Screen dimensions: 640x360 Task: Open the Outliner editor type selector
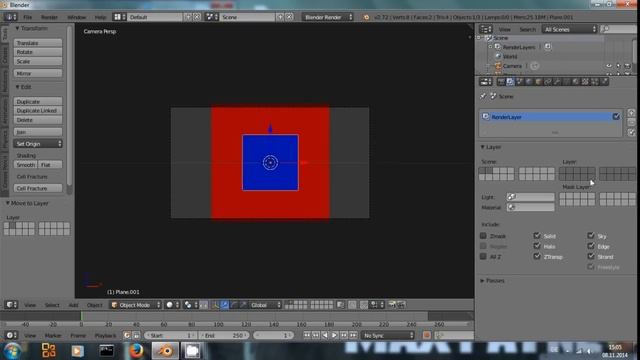click(x=486, y=29)
